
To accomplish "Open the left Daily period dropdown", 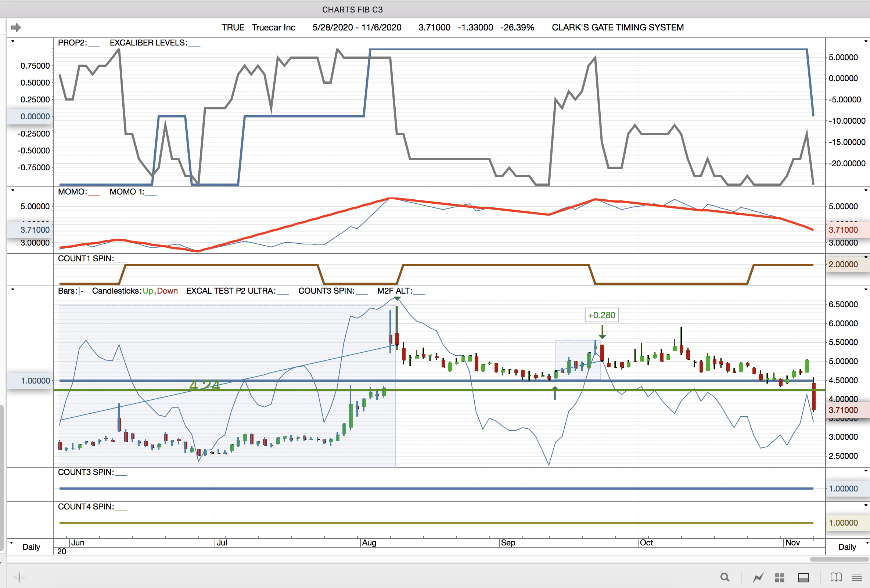I will (11, 542).
